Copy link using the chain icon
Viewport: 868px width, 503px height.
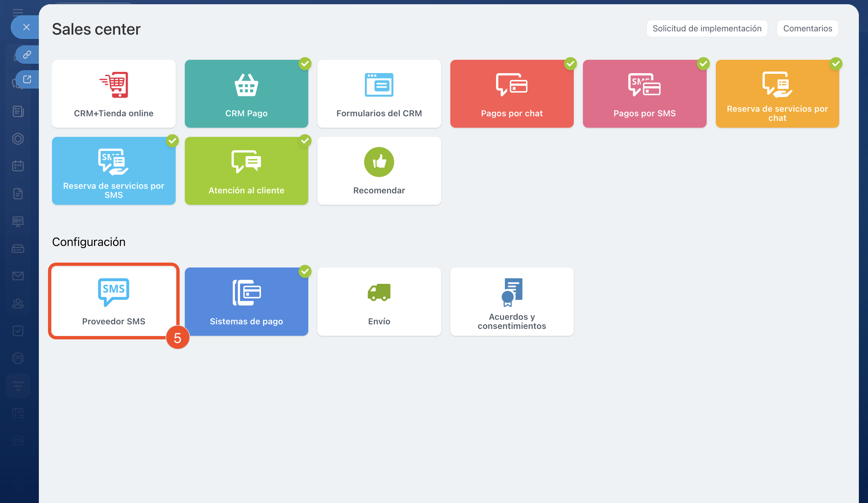(x=27, y=55)
